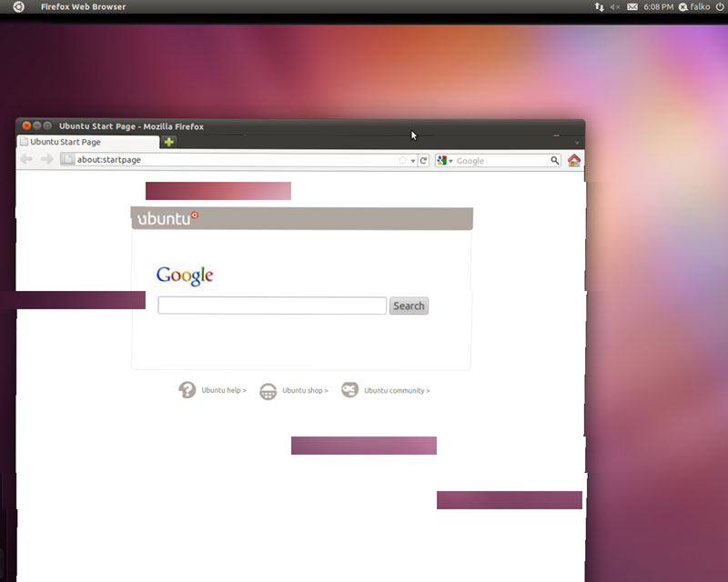728x582 pixels.
Task: Click the magnifier search icon in toolbar
Action: 555,161
